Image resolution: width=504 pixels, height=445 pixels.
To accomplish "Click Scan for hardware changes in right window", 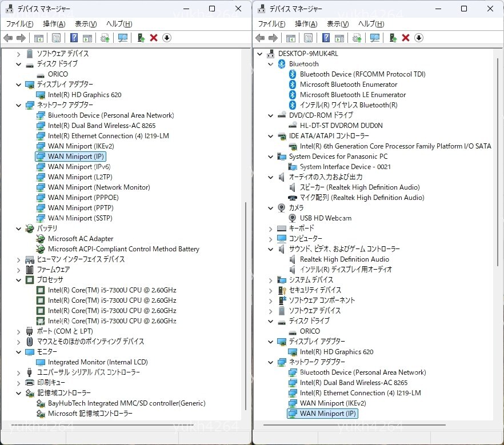I will pyautogui.click(x=374, y=38).
